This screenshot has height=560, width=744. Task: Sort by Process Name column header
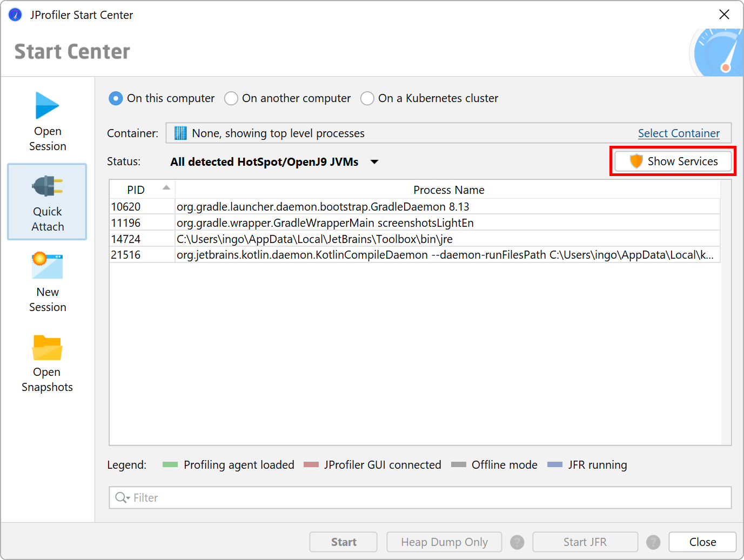(x=448, y=190)
